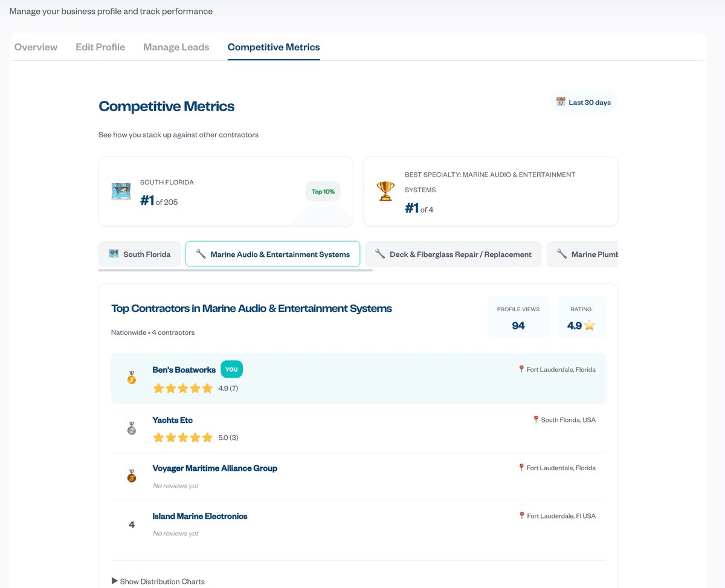This screenshot has height=588, width=725.
Task: Click the star icon in the Rating box
Action: (x=590, y=326)
